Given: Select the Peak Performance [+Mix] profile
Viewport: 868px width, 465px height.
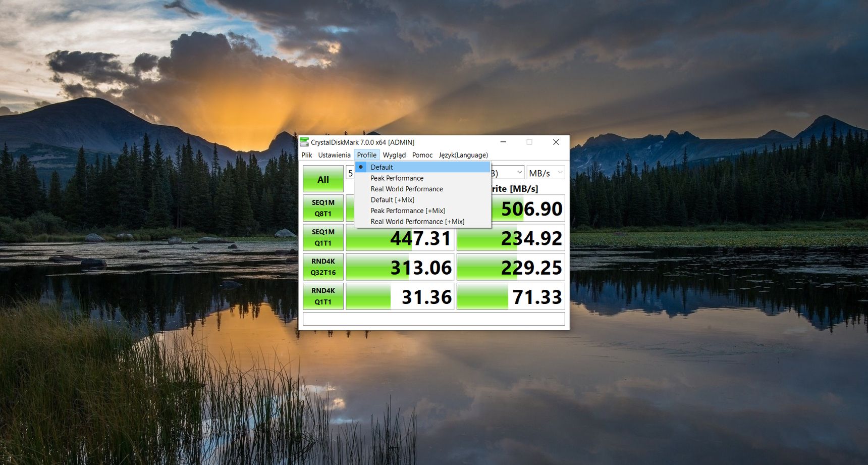Looking at the screenshot, I should coord(423,211).
